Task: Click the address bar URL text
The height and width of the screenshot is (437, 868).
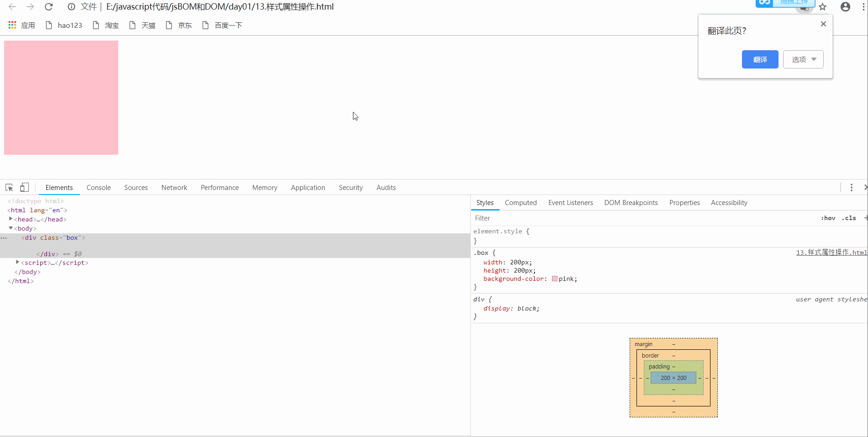Action: (220, 7)
